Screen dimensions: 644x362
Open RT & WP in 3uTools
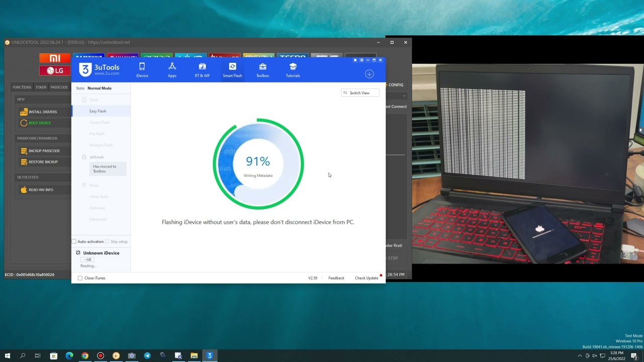tap(202, 70)
